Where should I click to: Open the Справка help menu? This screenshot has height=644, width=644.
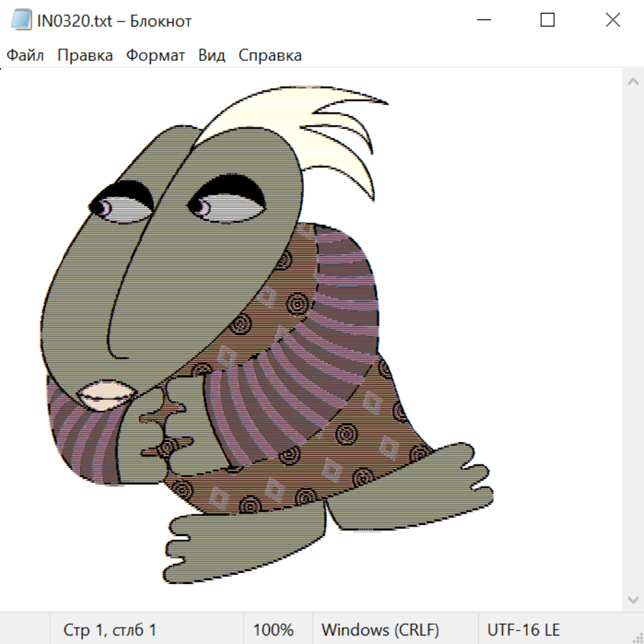coord(270,56)
